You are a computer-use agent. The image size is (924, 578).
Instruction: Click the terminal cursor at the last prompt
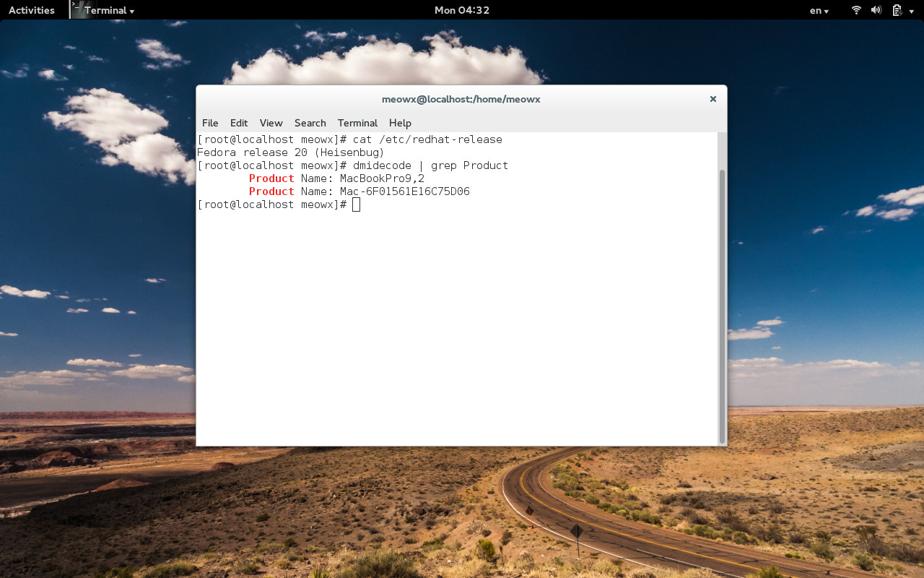pos(356,204)
